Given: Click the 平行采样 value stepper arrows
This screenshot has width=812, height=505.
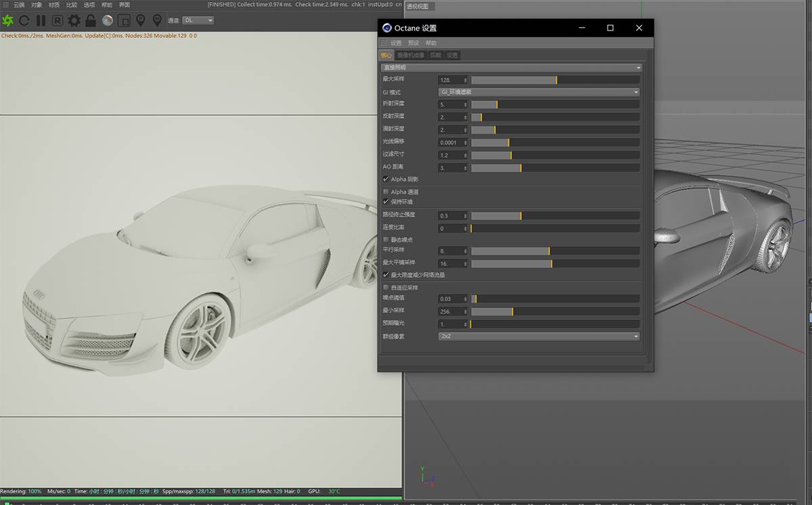Looking at the screenshot, I should pos(465,250).
